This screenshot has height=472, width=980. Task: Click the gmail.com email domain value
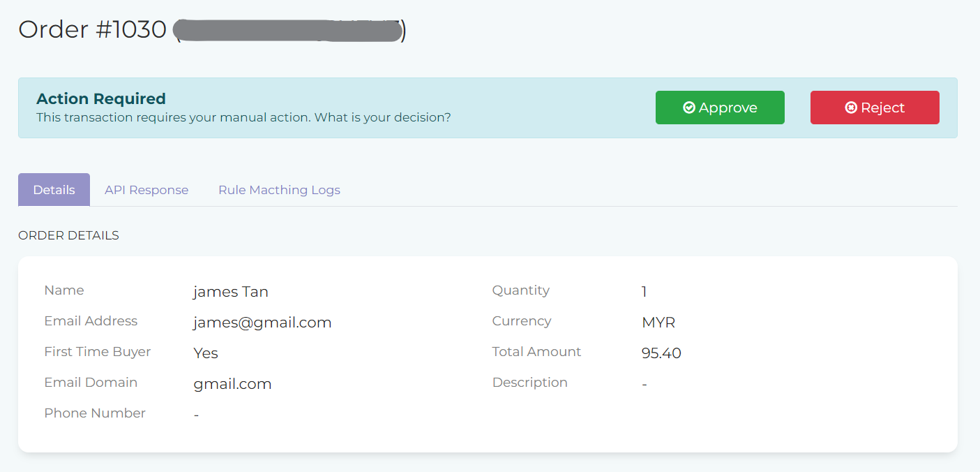click(232, 383)
